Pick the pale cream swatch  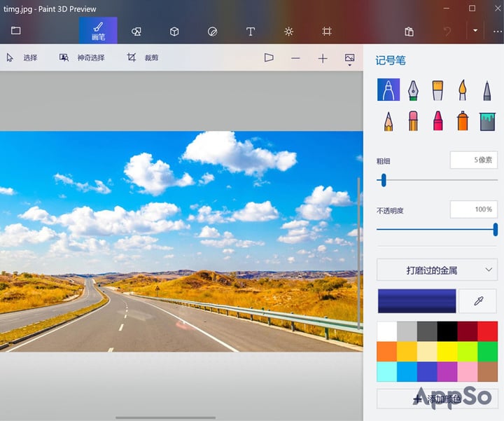(x=427, y=352)
